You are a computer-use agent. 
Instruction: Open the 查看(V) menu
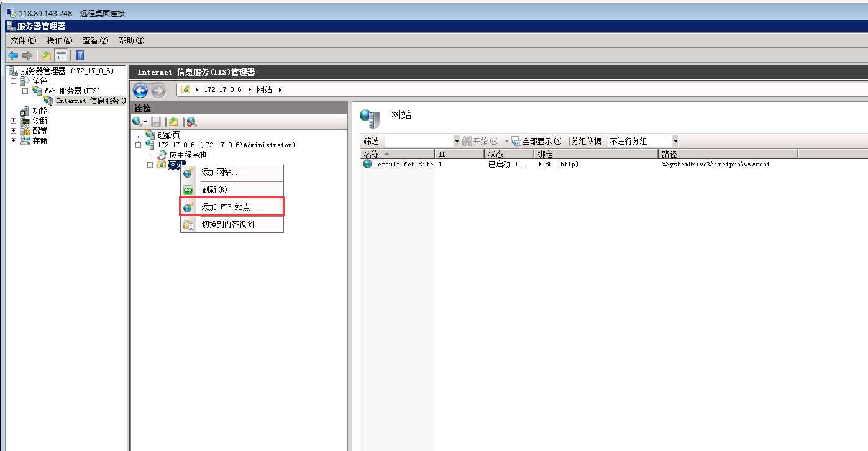pyautogui.click(x=96, y=40)
